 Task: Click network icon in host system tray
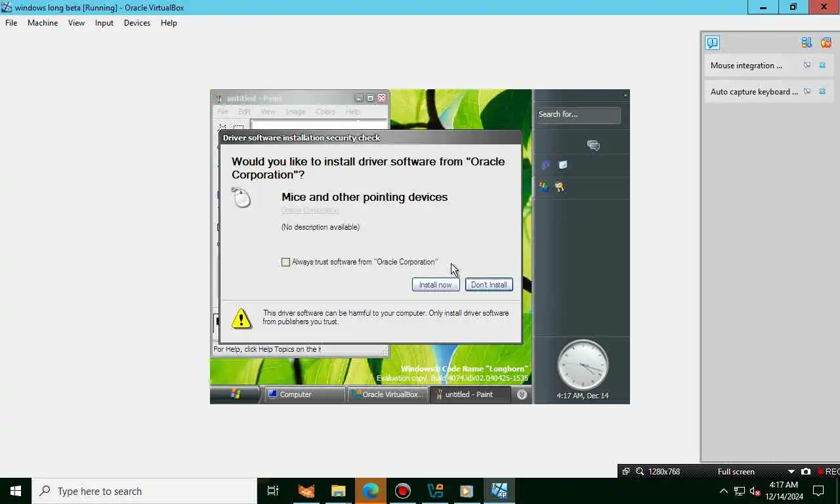739,491
